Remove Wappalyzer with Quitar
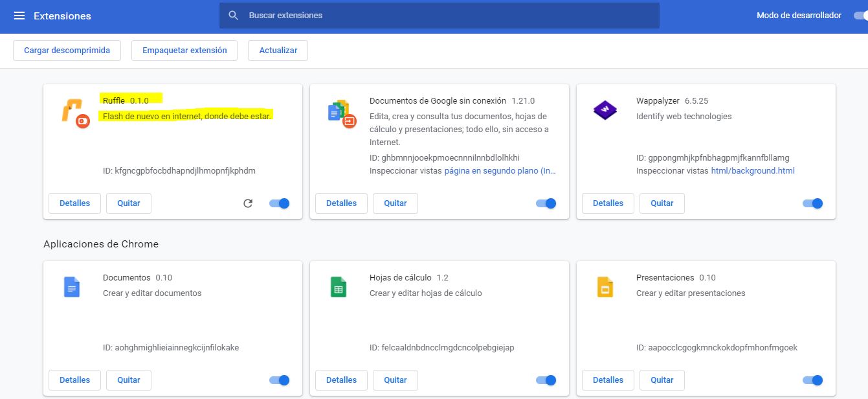Screen dimensions: 868x399 [x=662, y=203]
